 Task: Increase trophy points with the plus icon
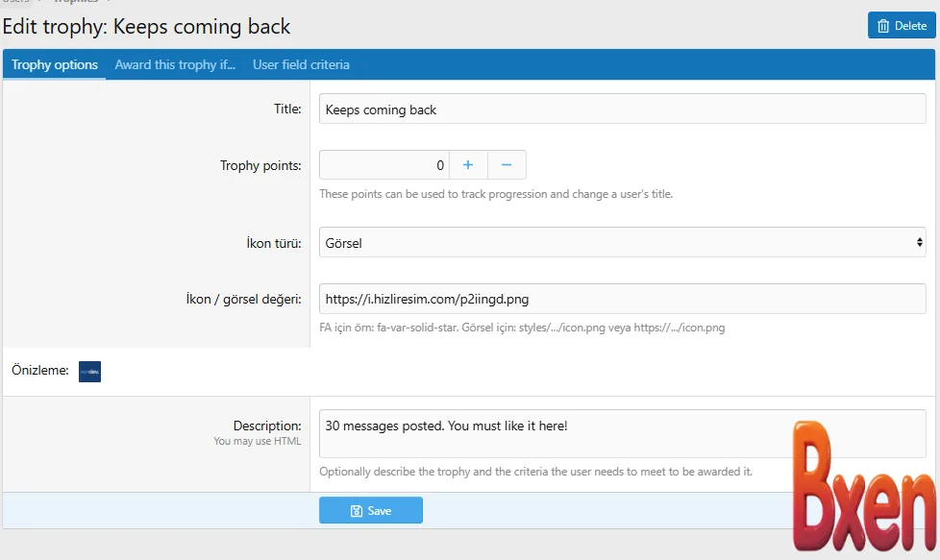coord(468,165)
